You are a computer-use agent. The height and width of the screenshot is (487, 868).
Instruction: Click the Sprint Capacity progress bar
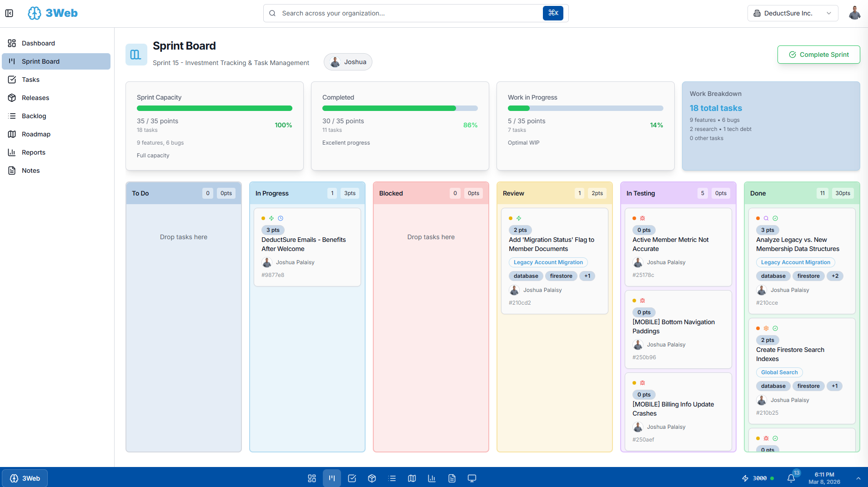pos(214,108)
